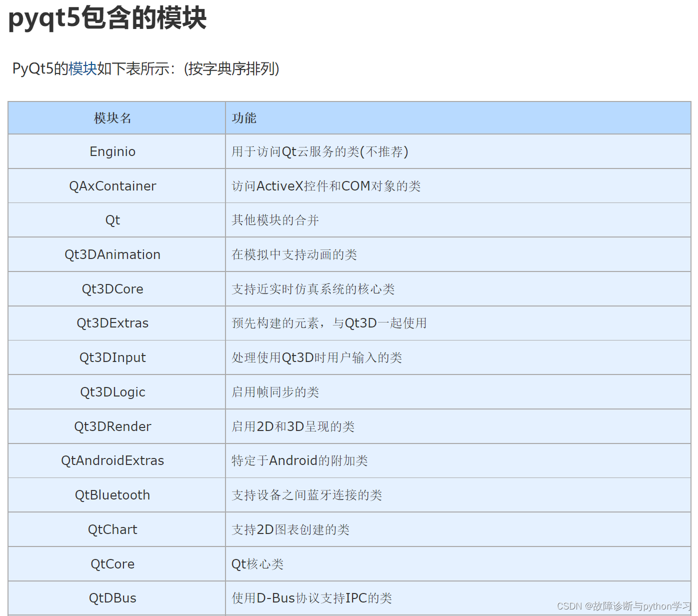Click the description 支持近实时仿真系统的核心类
The height and width of the screenshot is (616, 698).
[x=313, y=289]
